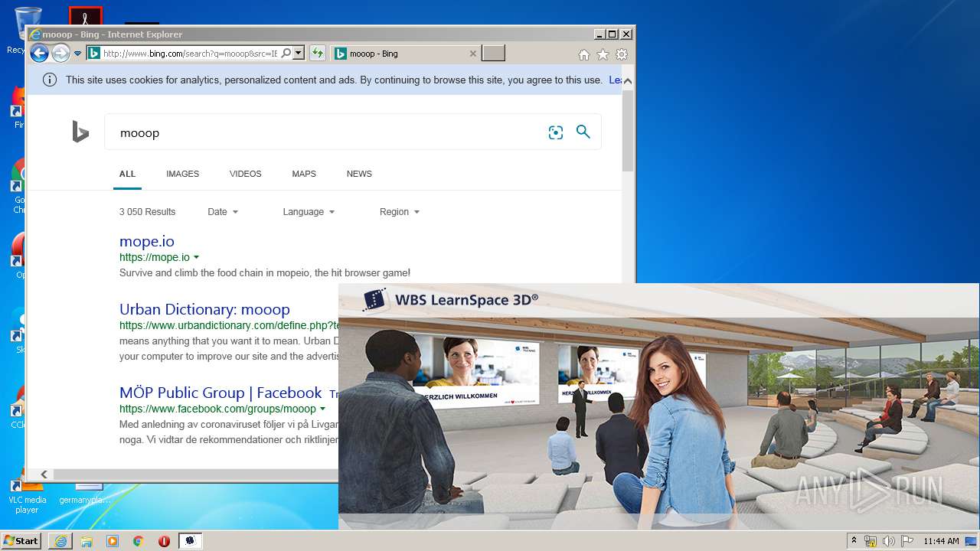
Task: Click the vertical scrollbar thumb
Action: [628, 130]
